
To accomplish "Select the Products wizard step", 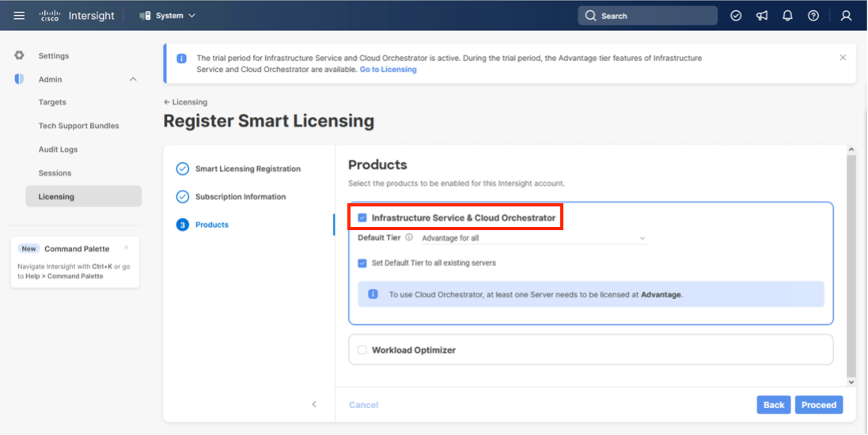I will click(212, 225).
